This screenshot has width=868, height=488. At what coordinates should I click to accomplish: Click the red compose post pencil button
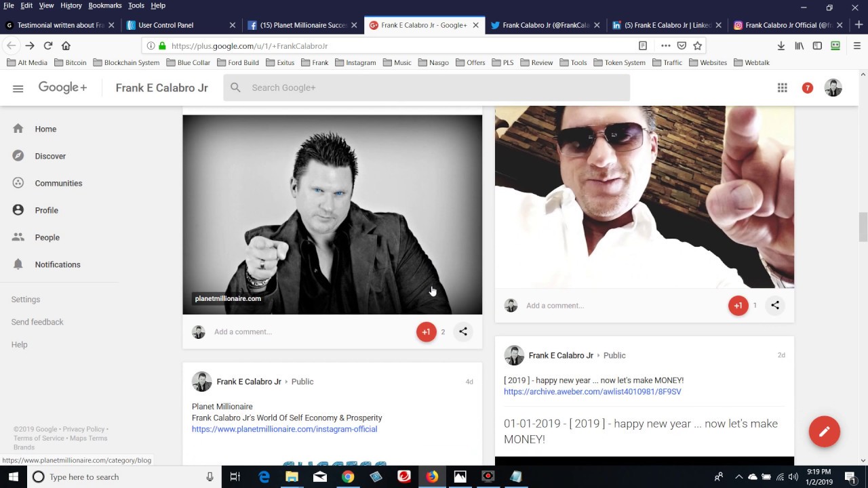click(824, 431)
